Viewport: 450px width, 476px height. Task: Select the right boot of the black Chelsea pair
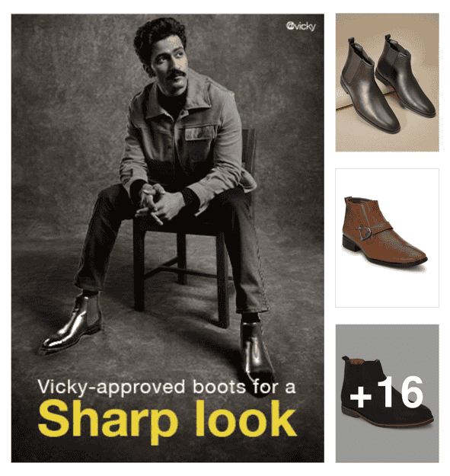pyautogui.click(x=406, y=76)
